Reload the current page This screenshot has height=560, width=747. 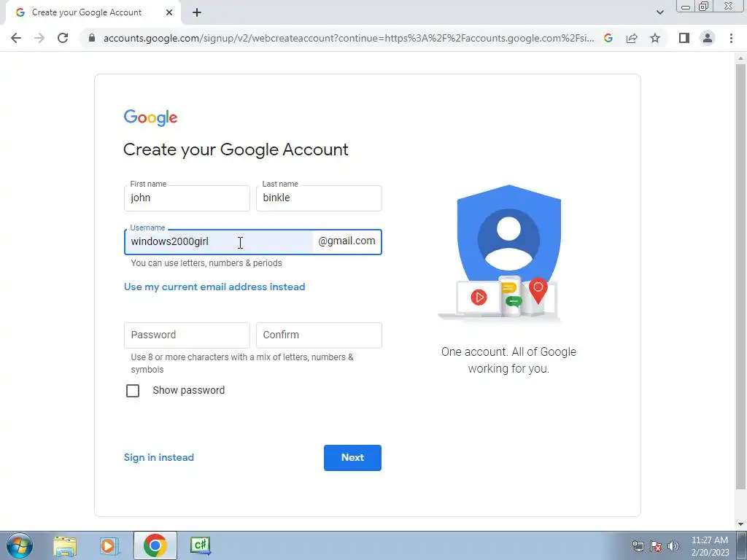point(63,38)
